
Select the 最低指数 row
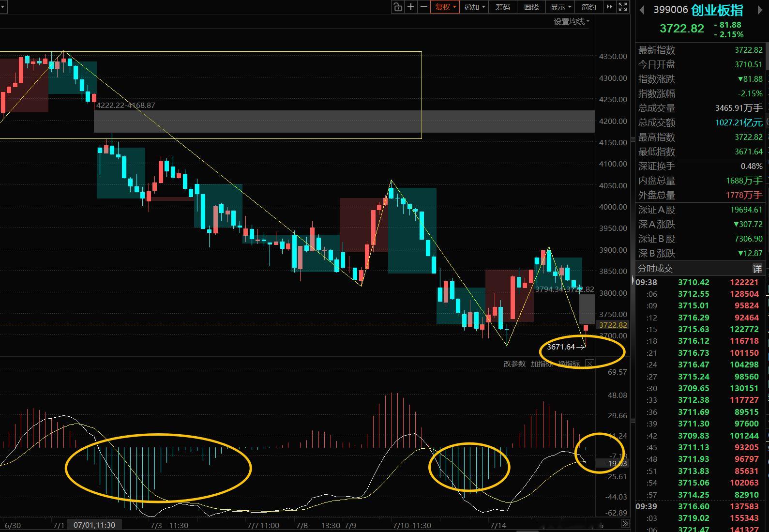tap(700, 152)
